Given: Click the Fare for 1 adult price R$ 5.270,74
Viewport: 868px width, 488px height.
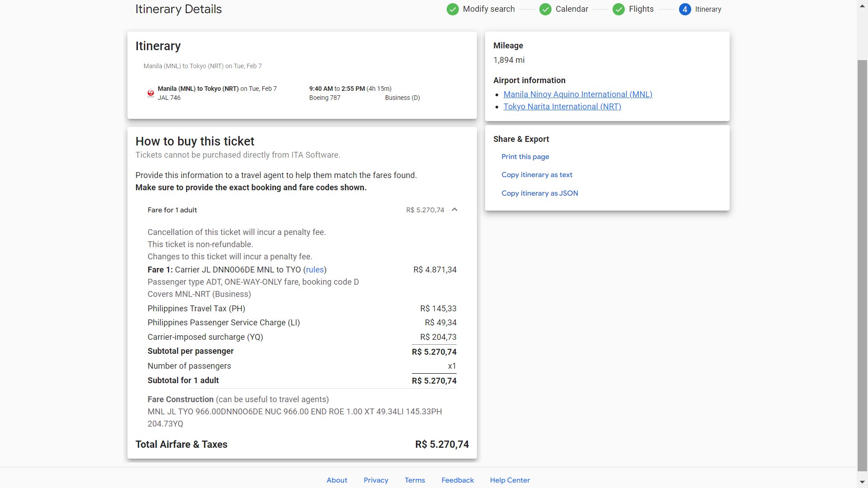Looking at the screenshot, I should tap(425, 210).
